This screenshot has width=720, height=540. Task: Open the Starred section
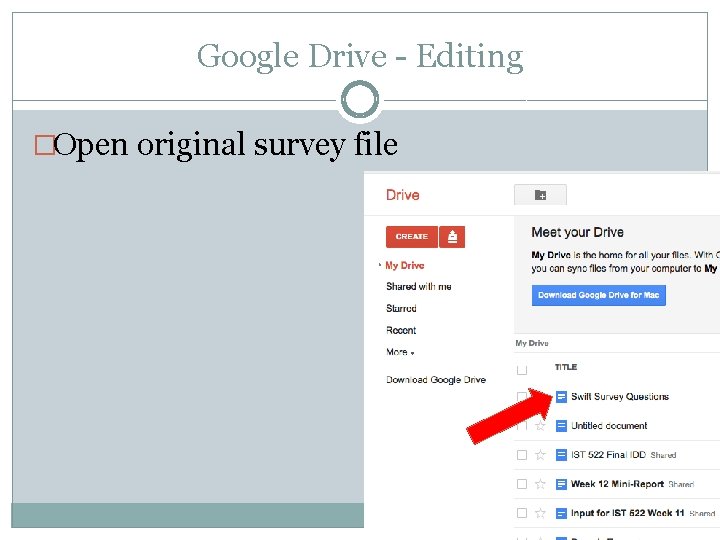401,308
